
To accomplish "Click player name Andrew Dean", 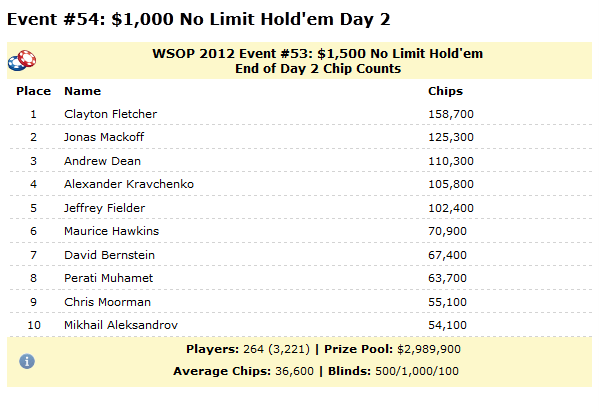I will click(x=102, y=161).
